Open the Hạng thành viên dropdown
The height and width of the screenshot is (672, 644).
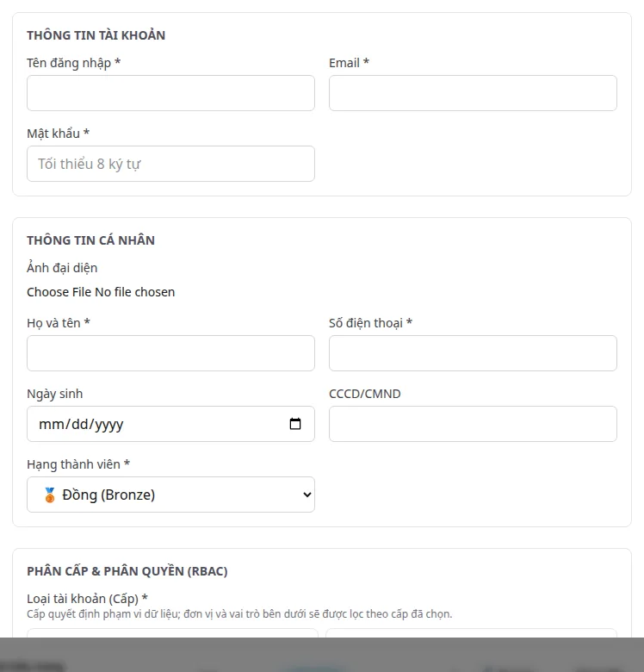(170, 495)
